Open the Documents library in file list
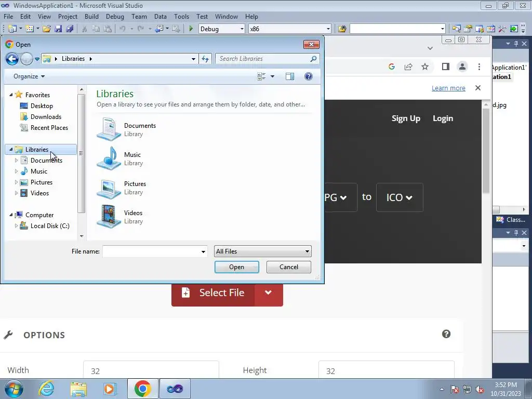Image resolution: width=532 pixels, height=399 pixels. (x=126, y=129)
